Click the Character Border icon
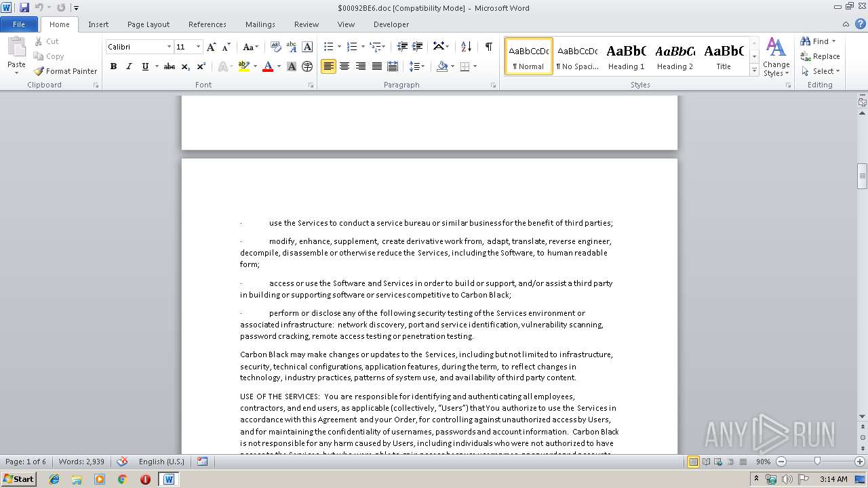 pos(307,47)
